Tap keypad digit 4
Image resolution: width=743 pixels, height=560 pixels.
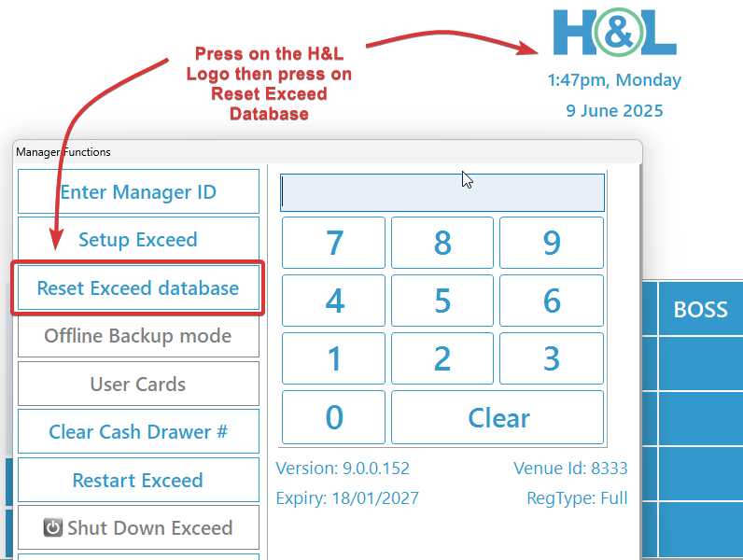pos(333,301)
